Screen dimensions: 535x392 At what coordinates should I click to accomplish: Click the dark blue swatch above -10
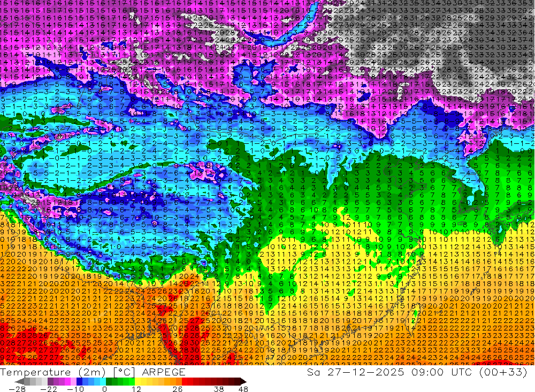[79, 382]
